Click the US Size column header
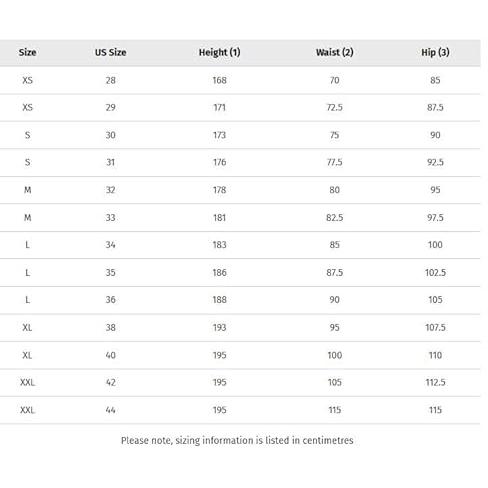 pos(110,52)
